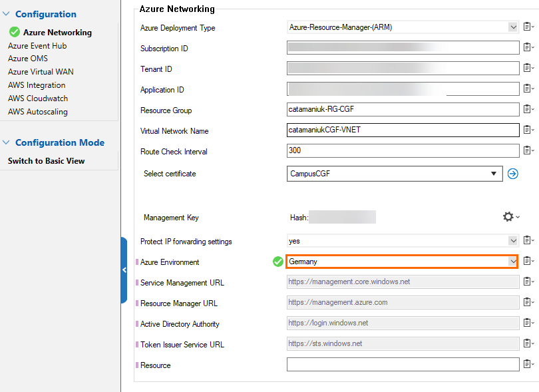This screenshot has height=392, width=539.
Task: Open clipboard menu icon for Resource Group
Action: pos(528,109)
